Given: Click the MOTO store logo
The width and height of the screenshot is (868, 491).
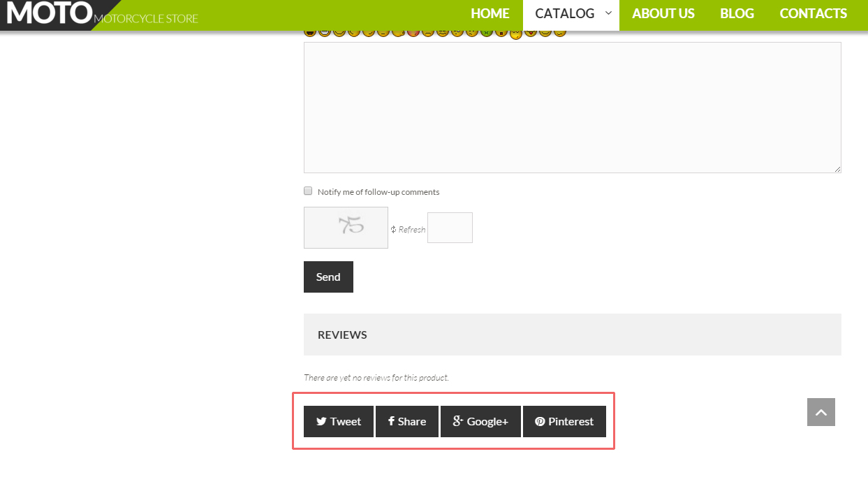Looking at the screenshot, I should tap(102, 13).
